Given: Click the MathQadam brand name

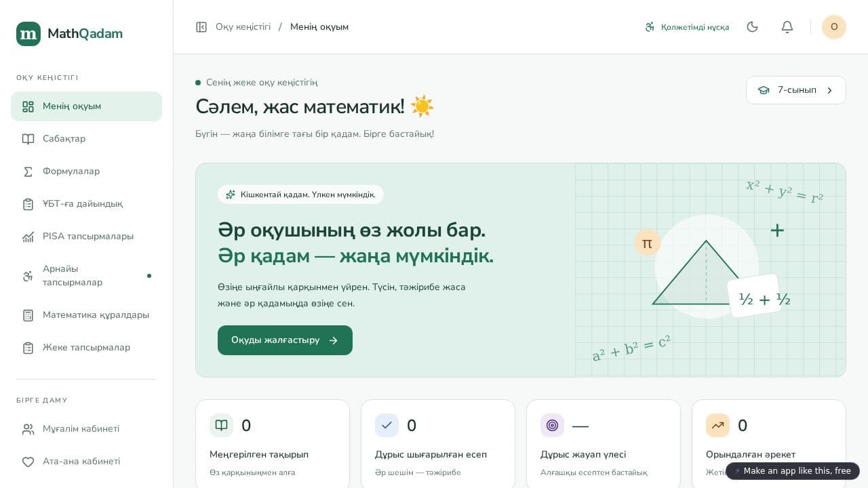Looking at the screenshot, I should coord(85,34).
